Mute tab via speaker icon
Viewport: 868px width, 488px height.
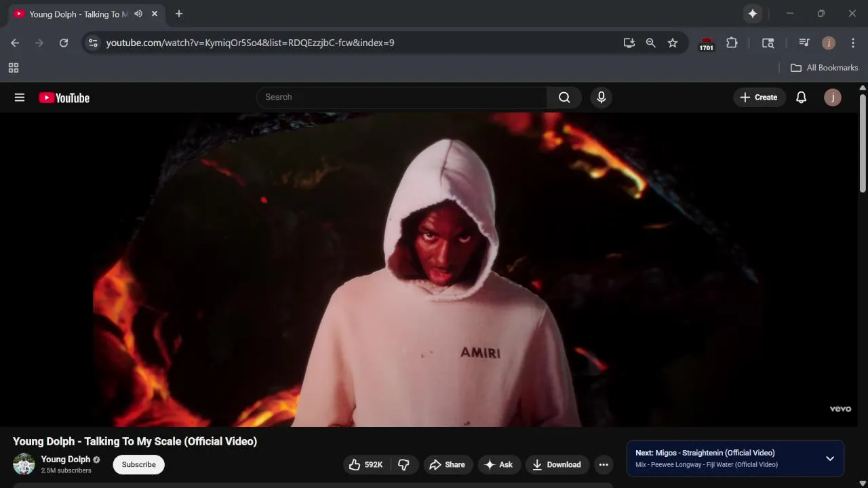point(138,14)
